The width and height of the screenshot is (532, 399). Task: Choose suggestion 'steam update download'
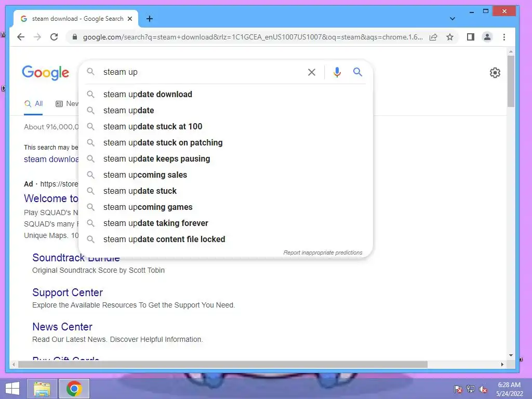tap(225, 95)
